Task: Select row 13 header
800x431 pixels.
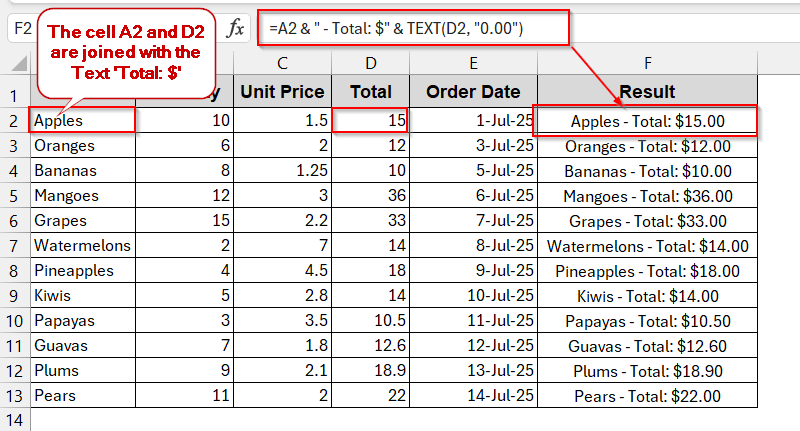Action: [x=14, y=395]
